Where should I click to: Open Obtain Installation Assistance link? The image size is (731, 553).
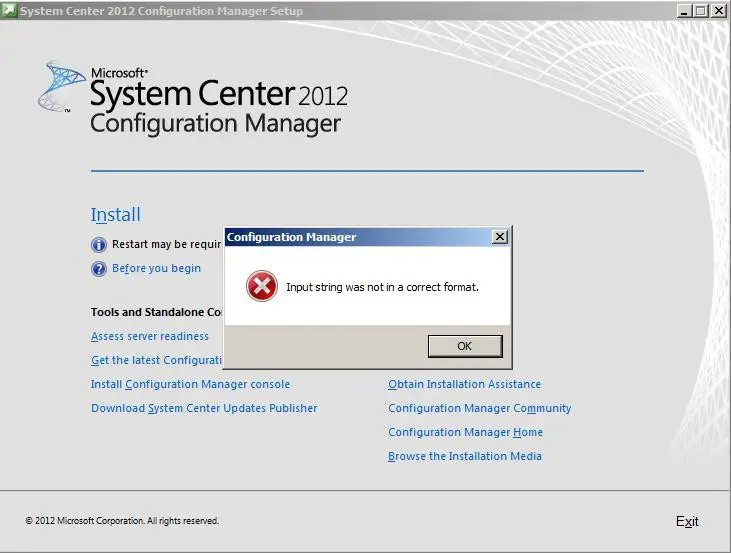pos(464,384)
